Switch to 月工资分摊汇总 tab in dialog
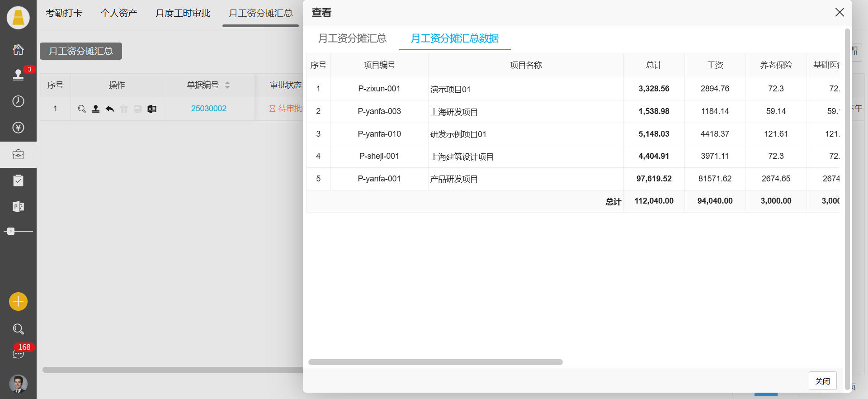 [352, 38]
